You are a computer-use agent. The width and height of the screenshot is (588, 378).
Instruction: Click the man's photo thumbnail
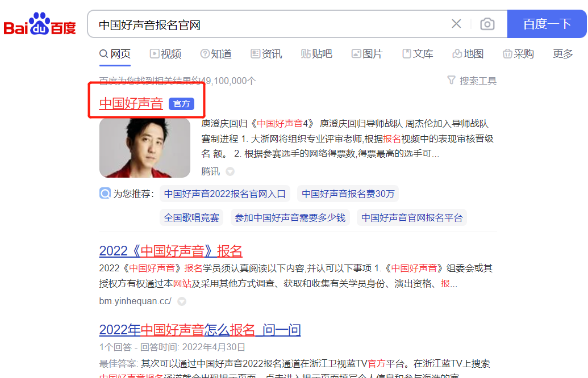[x=145, y=148]
